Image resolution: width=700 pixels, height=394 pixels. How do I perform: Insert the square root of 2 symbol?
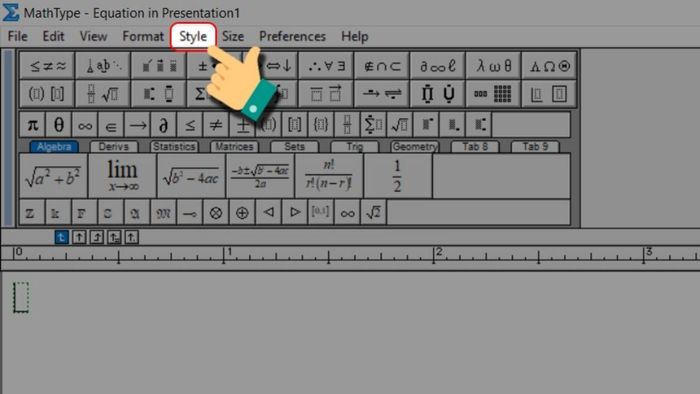[373, 212]
